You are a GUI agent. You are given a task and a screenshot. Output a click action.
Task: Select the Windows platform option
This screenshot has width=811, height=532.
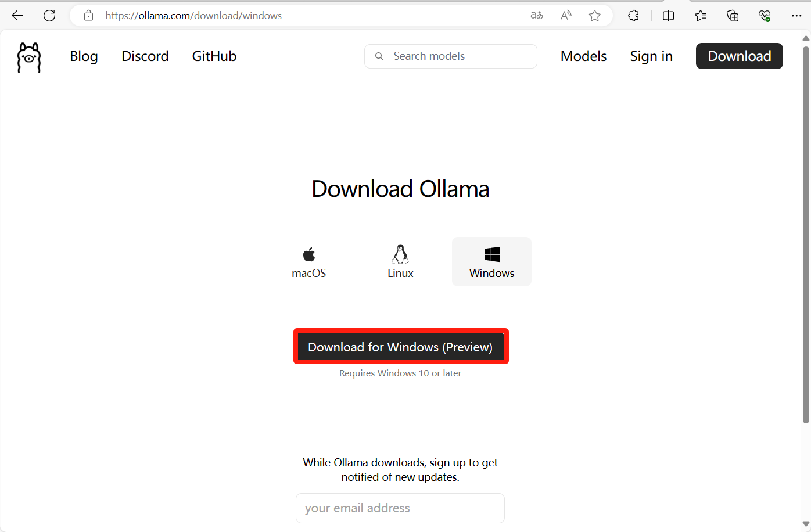pos(491,262)
